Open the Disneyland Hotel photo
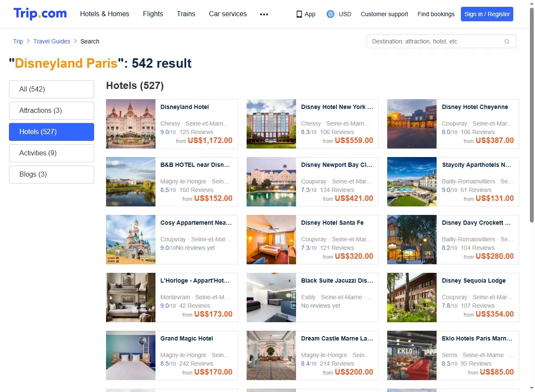This screenshot has height=392, width=535. [131, 124]
